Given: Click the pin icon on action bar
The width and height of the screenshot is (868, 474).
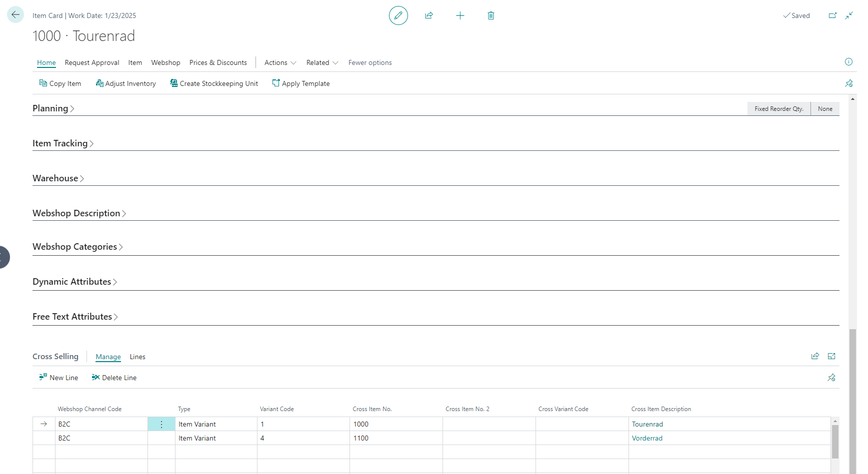Looking at the screenshot, I should coord(848,83).
